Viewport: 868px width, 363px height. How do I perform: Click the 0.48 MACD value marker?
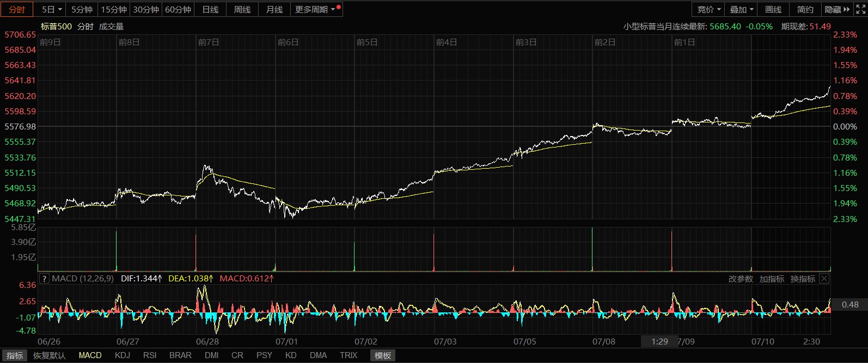tap(850, 305)
